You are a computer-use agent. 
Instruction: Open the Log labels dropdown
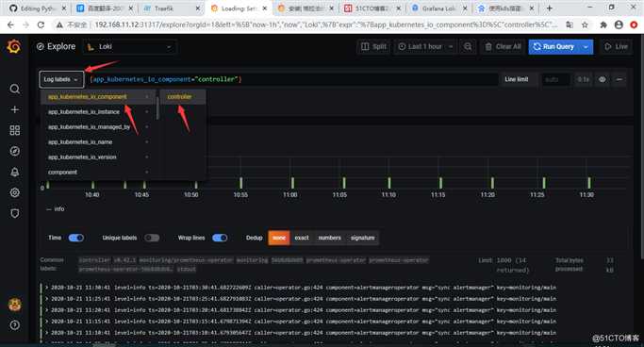(x=61, y=79)
